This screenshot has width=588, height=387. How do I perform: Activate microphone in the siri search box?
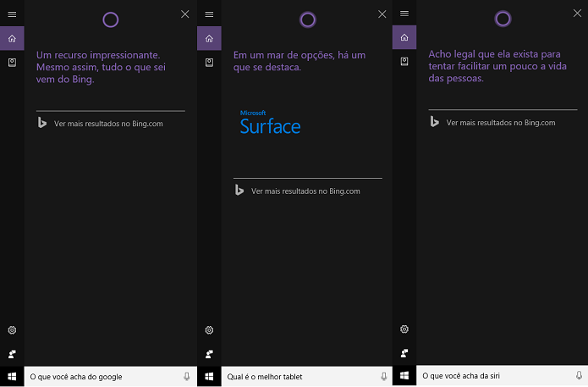click(x=579, y=375)
